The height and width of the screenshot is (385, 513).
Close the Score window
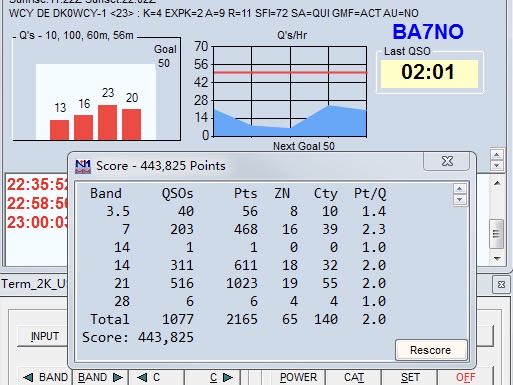447,161
